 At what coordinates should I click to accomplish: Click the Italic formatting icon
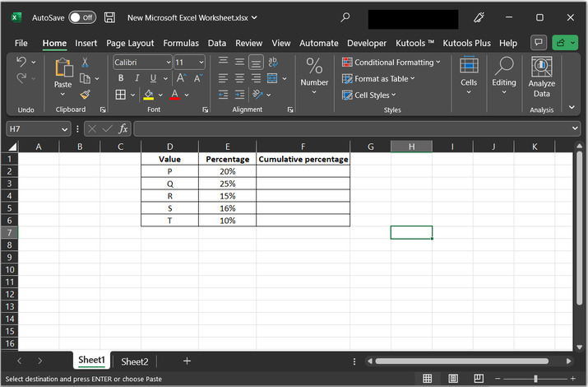137,78
